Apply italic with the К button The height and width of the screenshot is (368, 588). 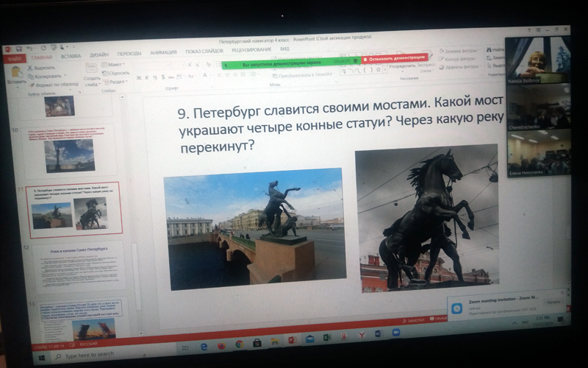click(x=146, y=77)
